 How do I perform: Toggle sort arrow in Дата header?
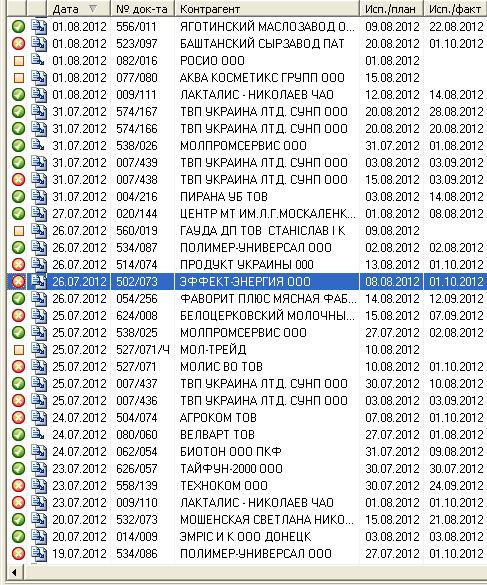[93, 8]
